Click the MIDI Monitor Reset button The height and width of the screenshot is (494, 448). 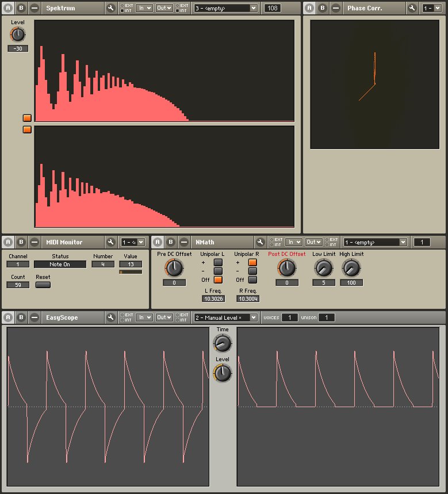(43, 285)
